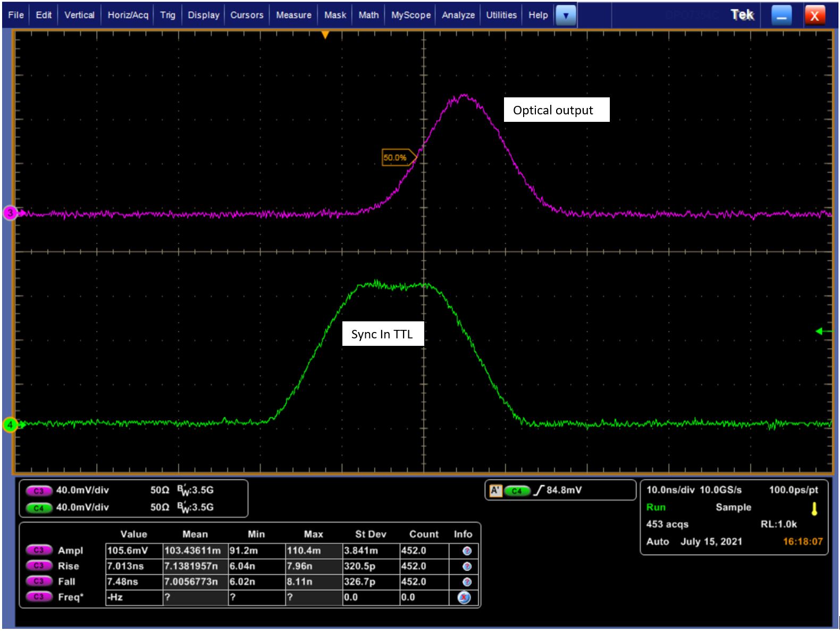
Task: Select the channel 3 ground marker
Action: (11, 213)
